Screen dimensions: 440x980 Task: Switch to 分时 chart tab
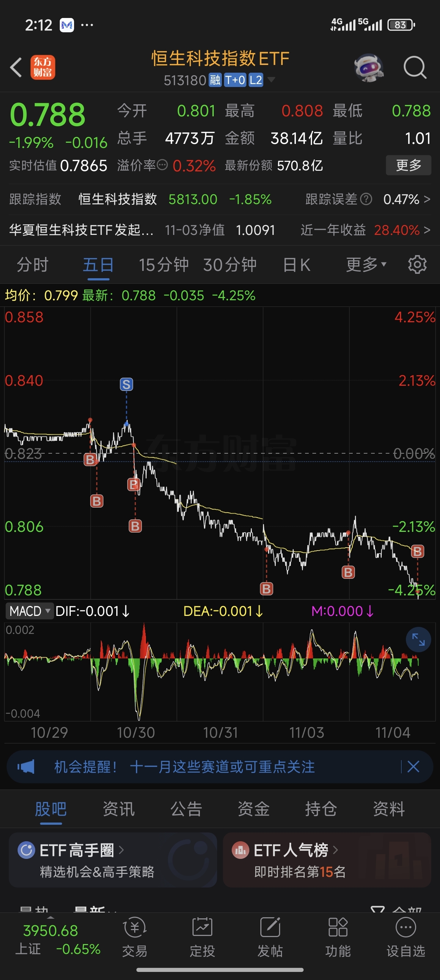[33, 264]
